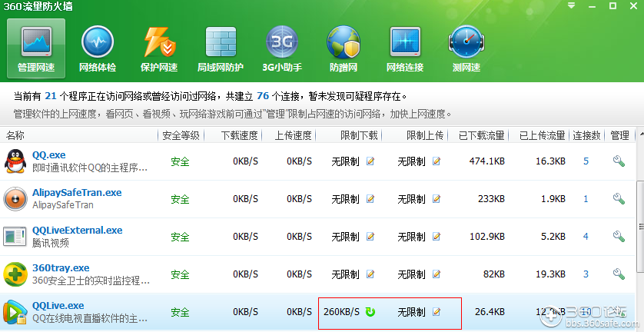Click the 474.1KB downloaded value for QQ.exe
This screenshot has width=644, height=332.
point(486,161)
